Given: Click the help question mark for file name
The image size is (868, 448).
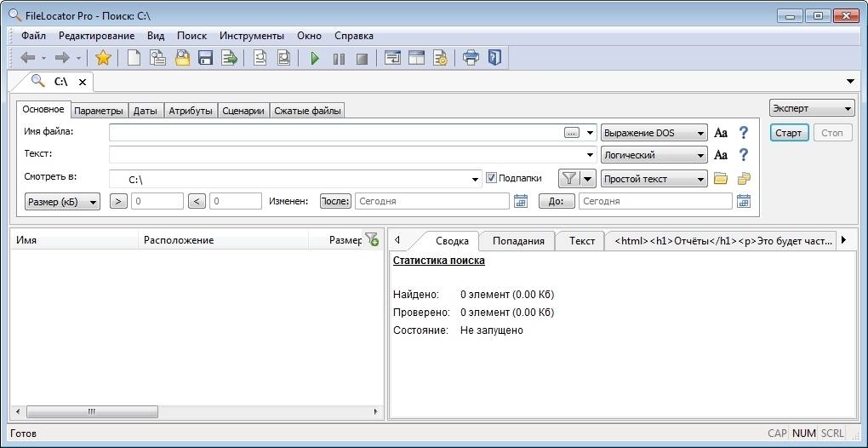Looking at the screenshot, I should pyautogui.click(x=744, y=133).
